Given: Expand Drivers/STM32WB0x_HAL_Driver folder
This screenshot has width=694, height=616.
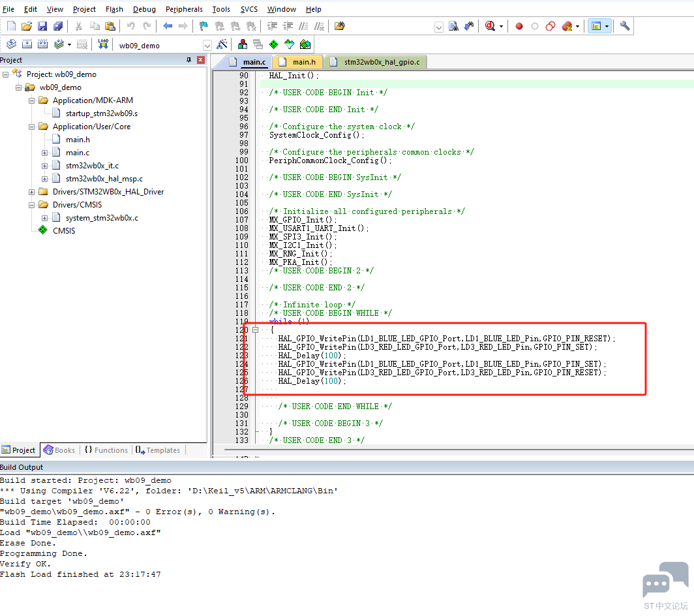Looking at the screenshot, I should click(31, 192).
